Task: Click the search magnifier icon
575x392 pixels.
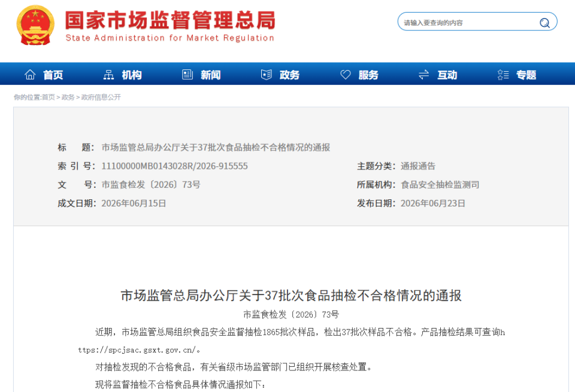Action: pyautogui.click(x=544, y=23)
